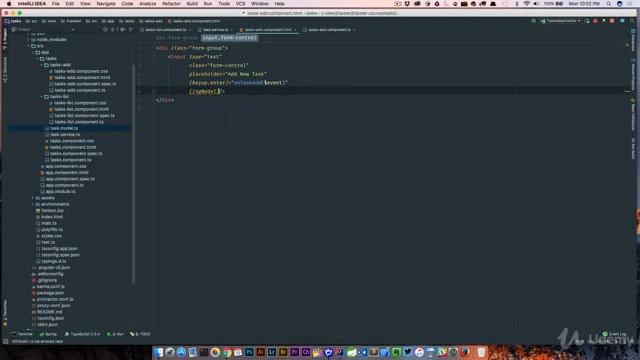This screenshot has height=360, width=640.
Task: Select task.service.ts in project tree
Action: [x=65, y=134]
